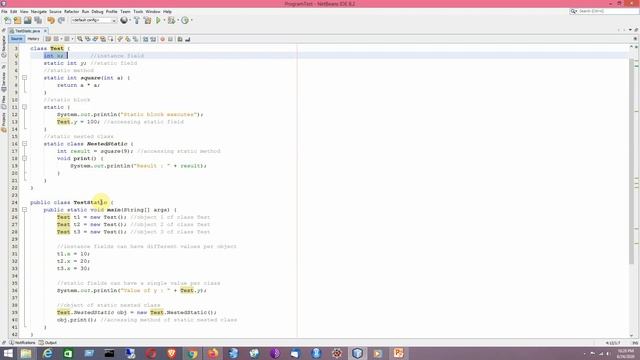This screenshot has height=360, width=640.
Task: Open the Notifications panel
Action: click(22, 343)
